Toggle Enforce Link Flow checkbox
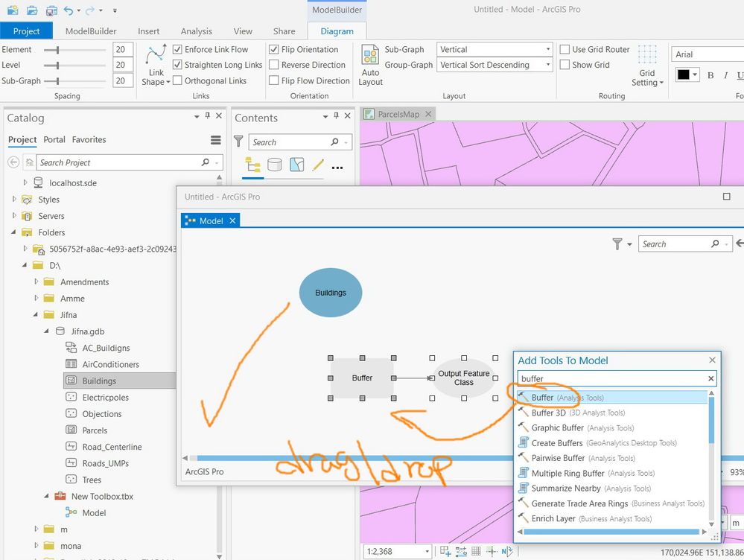The height and width of the screenshot is (560, 744). [x=177, y=49]
